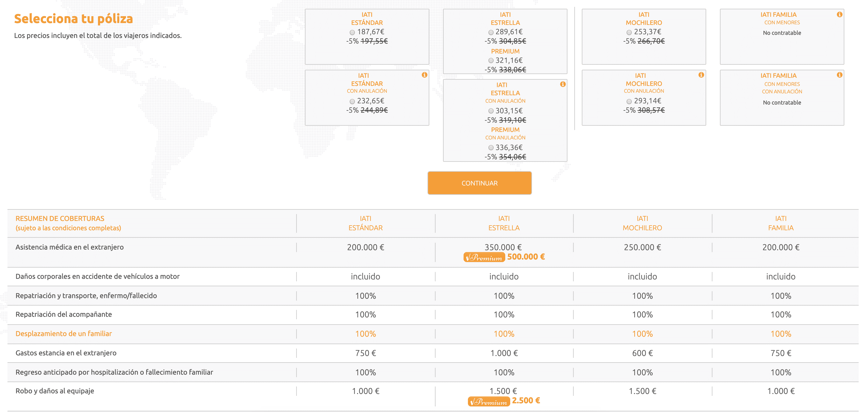The image size is (868, 412).
Task: Click the IATI ESTRELLA column header
Action: click(x=504, y=223)
